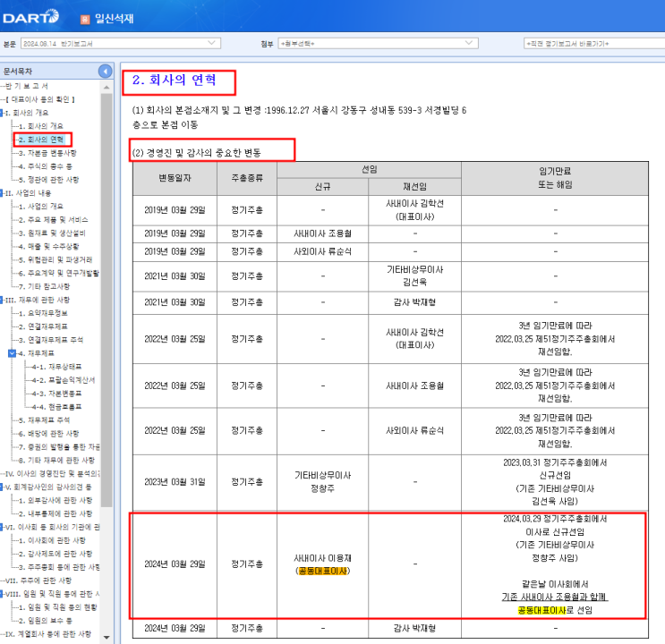This screenshot has height=644, width=665.
Task: Open 1. 임원 및 직원 등의 현황
Action: coord(57,607)
